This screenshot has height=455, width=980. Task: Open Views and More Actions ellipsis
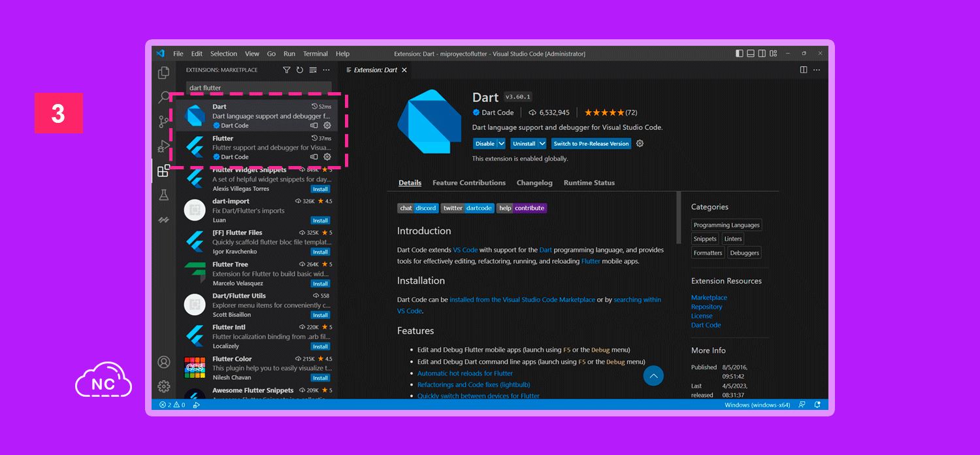pos(326,70)
